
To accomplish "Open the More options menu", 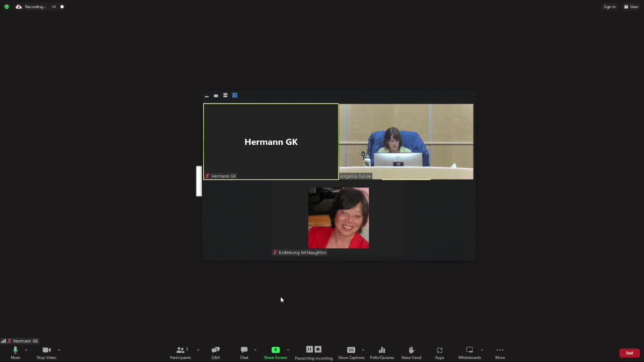I will pyautogui.click(x=500, y=352).
